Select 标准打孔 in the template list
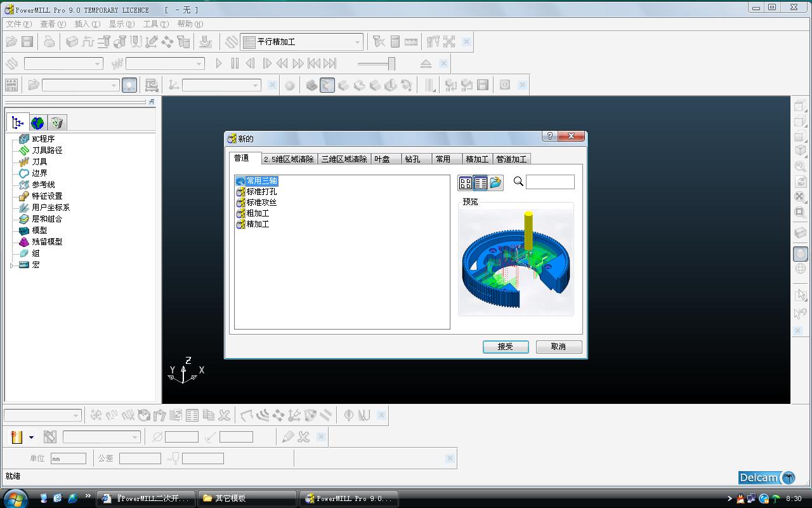 (x=261, y=192)
